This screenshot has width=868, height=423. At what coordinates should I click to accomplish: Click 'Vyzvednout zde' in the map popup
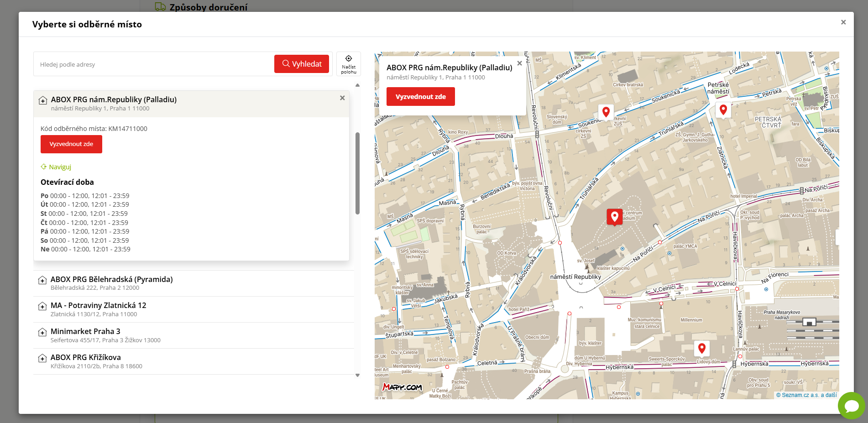pyautogui.click(x=420, y=97)
